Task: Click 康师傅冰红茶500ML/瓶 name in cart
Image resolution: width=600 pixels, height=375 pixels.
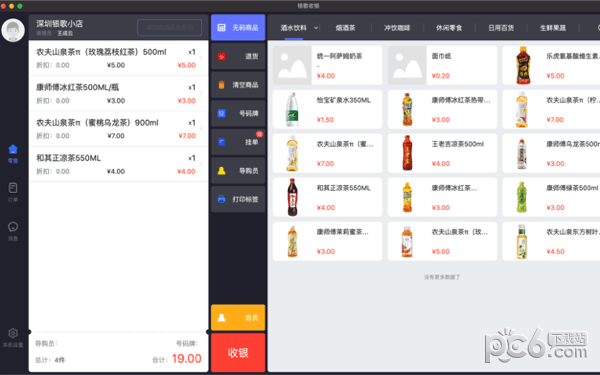Action: [78, 88]
